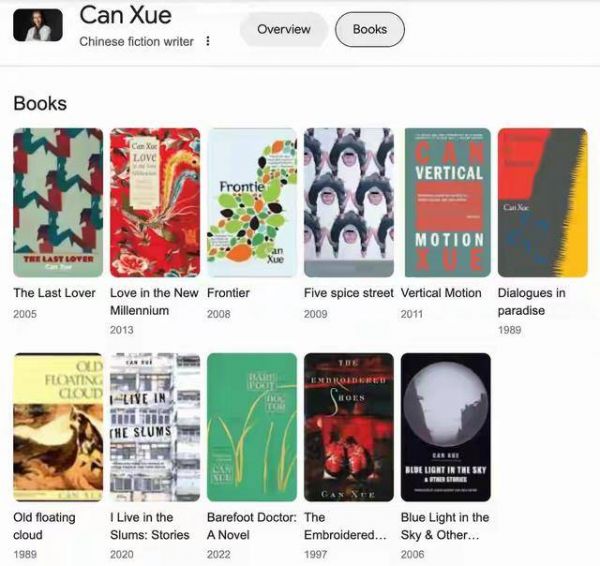Click the Old Floating Cloud cover
Screen dimensions: 600x566
[58, 427]
